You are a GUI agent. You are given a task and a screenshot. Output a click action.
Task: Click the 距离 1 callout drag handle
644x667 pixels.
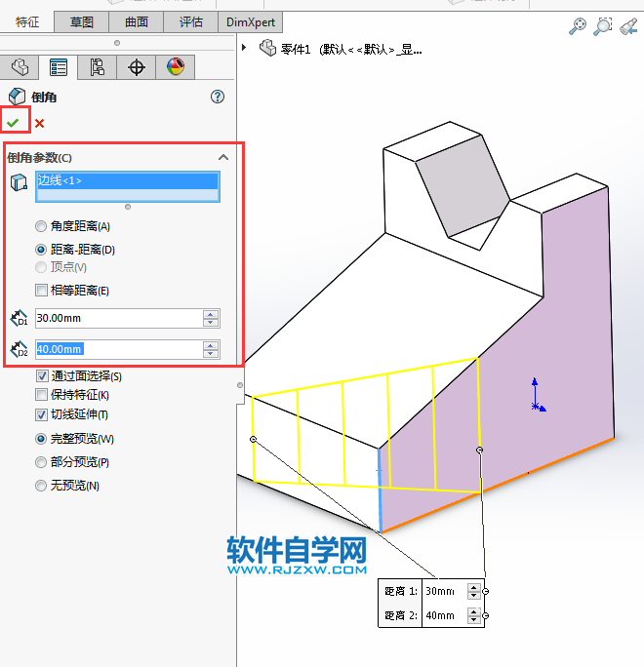[486, 591]
